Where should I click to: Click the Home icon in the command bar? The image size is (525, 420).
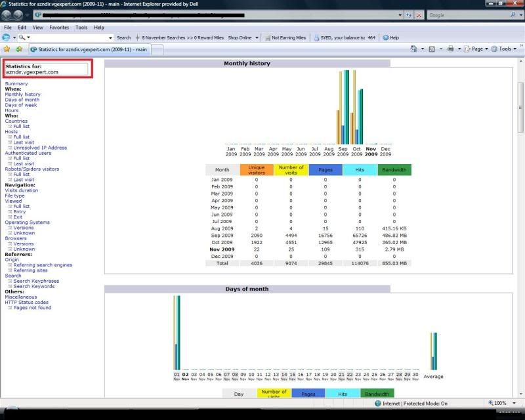point(414,49)
